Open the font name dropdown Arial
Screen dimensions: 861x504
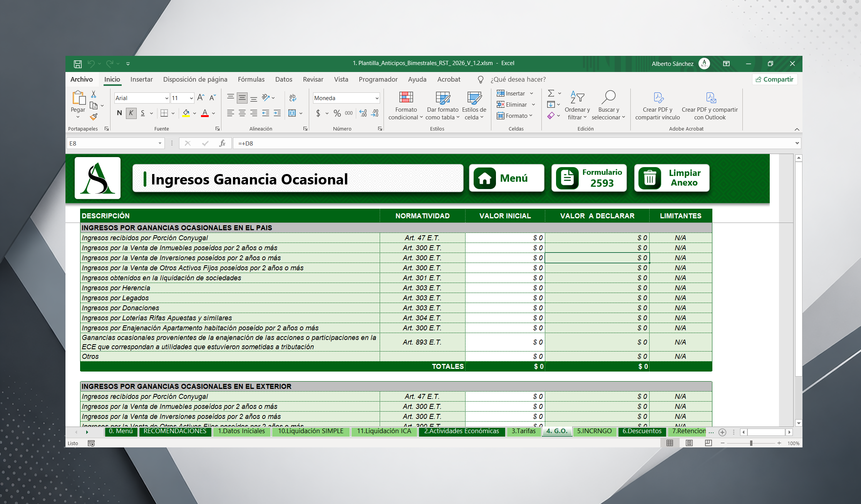167,98
